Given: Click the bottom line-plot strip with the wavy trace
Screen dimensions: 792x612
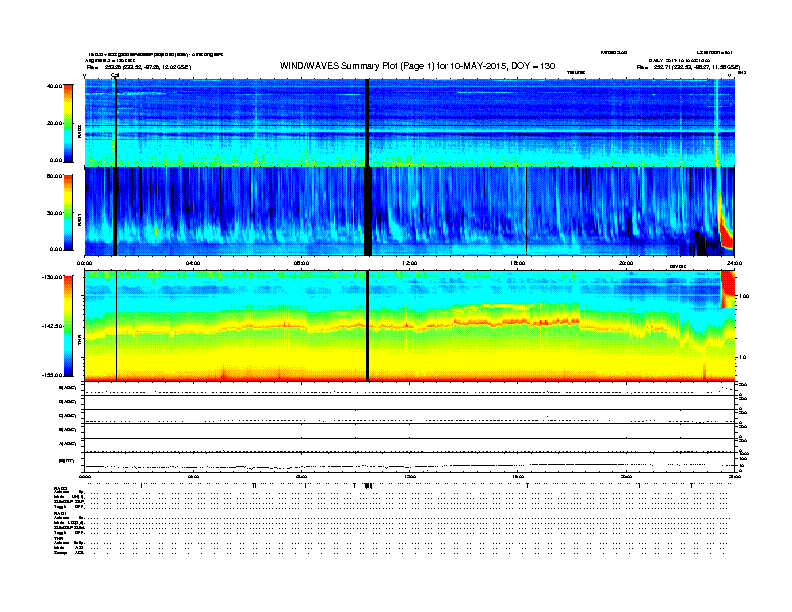Looking at the screenshot, I should pos(409,463).
